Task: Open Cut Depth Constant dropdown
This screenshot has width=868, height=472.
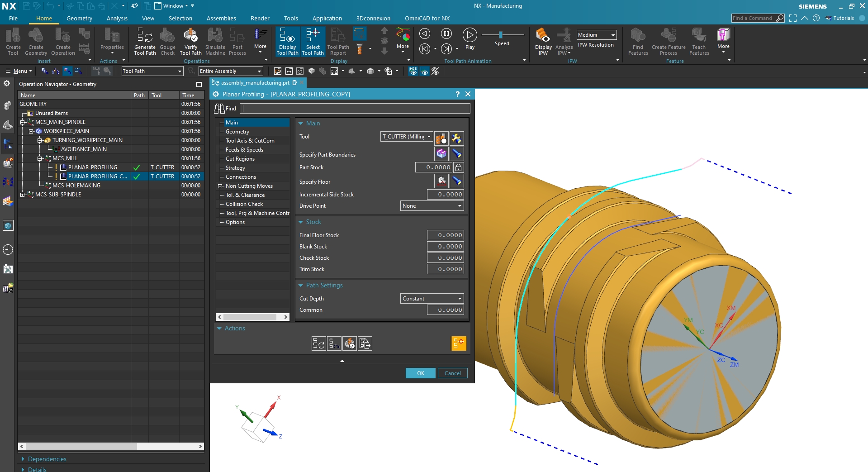Action: (x=432, y=299)
